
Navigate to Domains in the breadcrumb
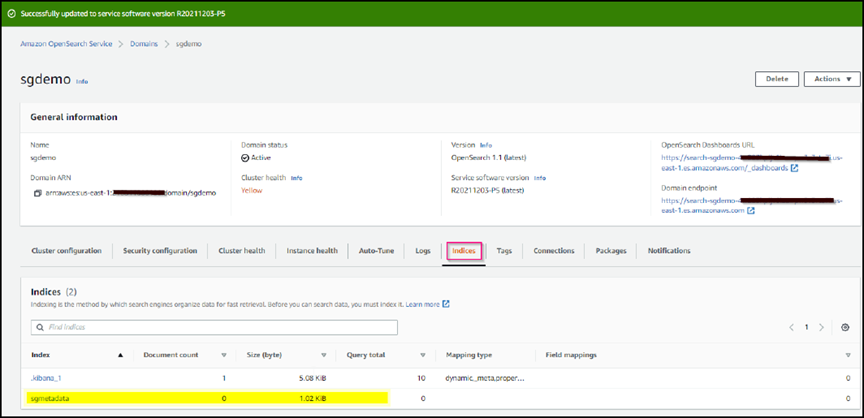click(x=146, y=44)
